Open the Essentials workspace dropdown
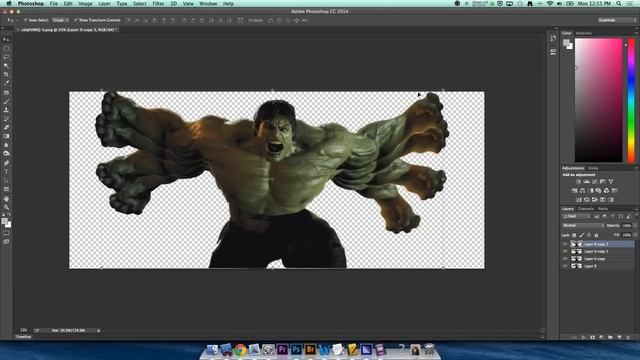640x360 pixels. tap(616, 20)
